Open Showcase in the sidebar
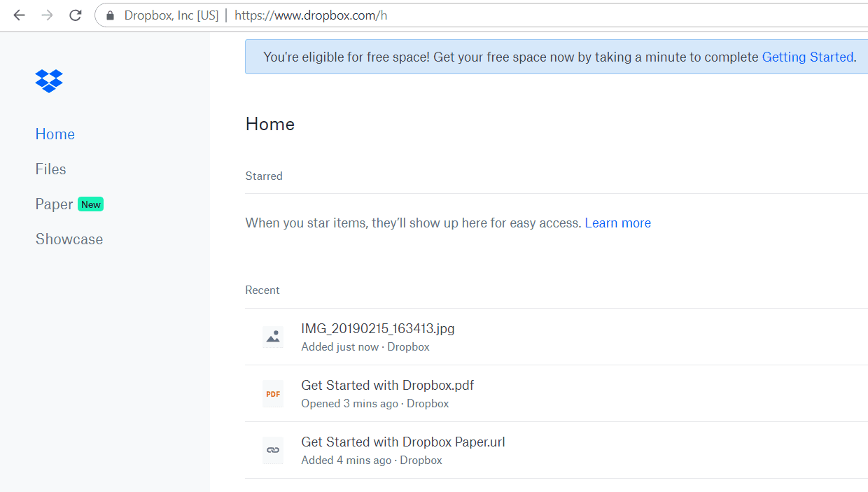 click(x=69, y=239)
